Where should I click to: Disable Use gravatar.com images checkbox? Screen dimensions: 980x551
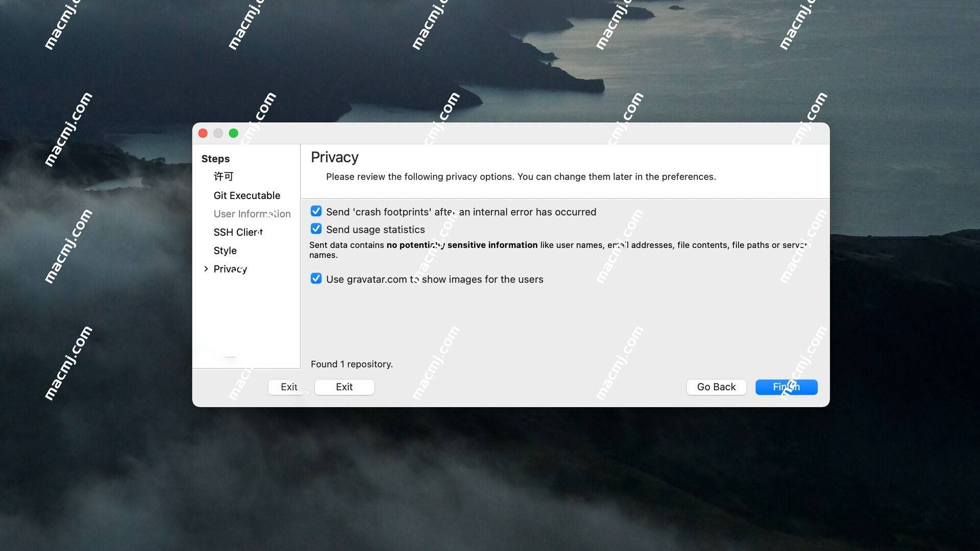316,279
